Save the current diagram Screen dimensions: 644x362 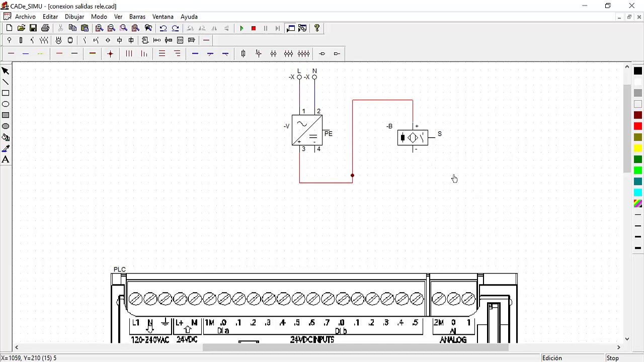pyautogui.click(x=33, y=28)
